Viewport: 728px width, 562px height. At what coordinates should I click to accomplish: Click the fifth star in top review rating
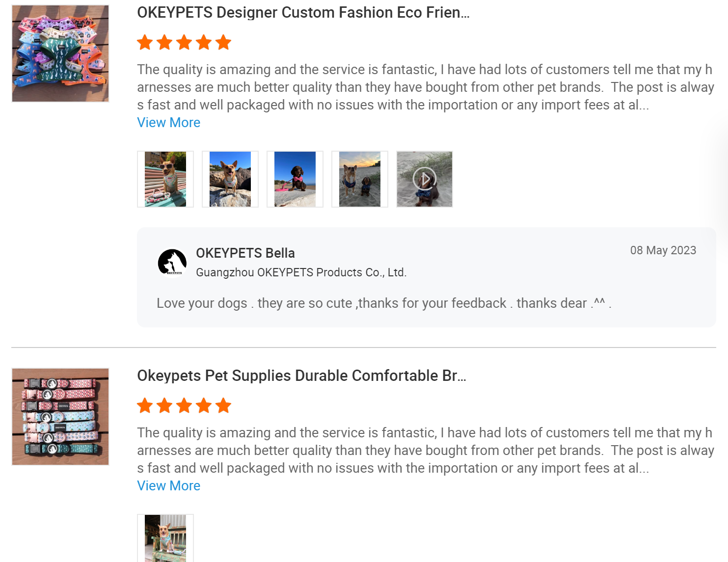coord(222,42)
